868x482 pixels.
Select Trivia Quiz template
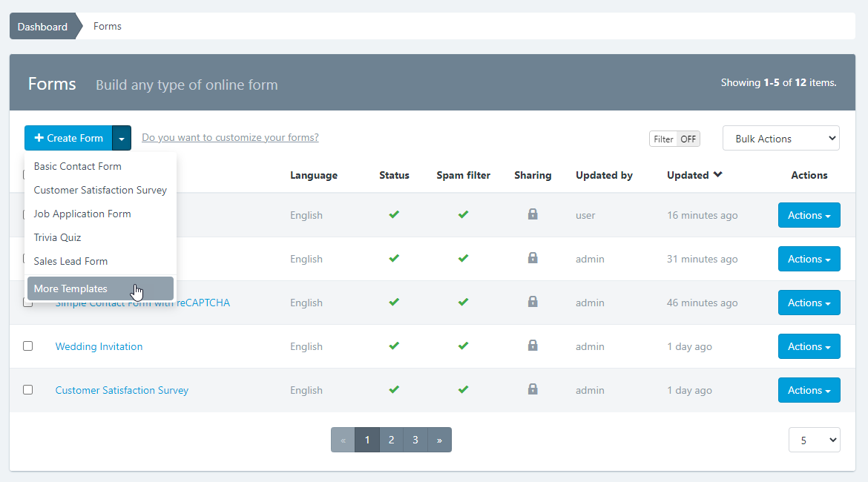57,237
